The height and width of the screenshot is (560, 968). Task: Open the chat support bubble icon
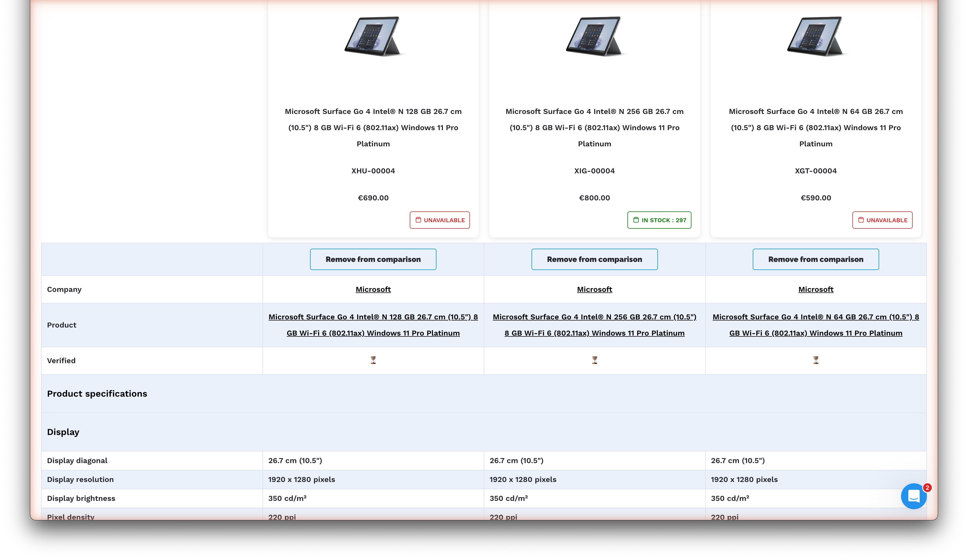coord(913,496)
